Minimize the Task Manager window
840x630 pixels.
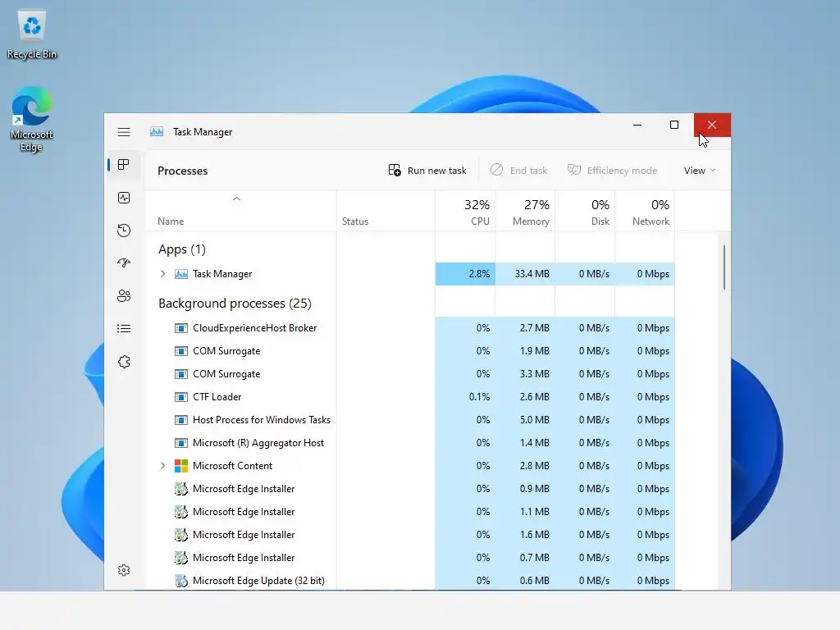(637, 125)
